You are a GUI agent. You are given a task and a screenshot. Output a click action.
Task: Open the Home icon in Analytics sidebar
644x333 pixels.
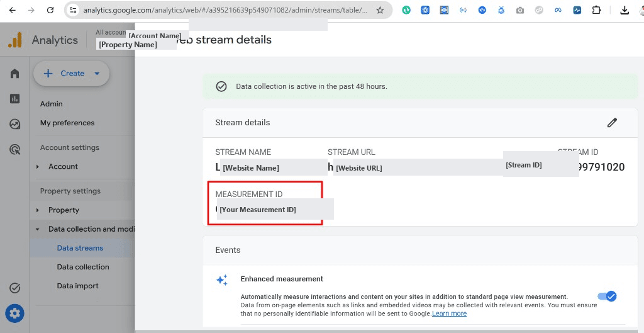click(x=15, y=74)
